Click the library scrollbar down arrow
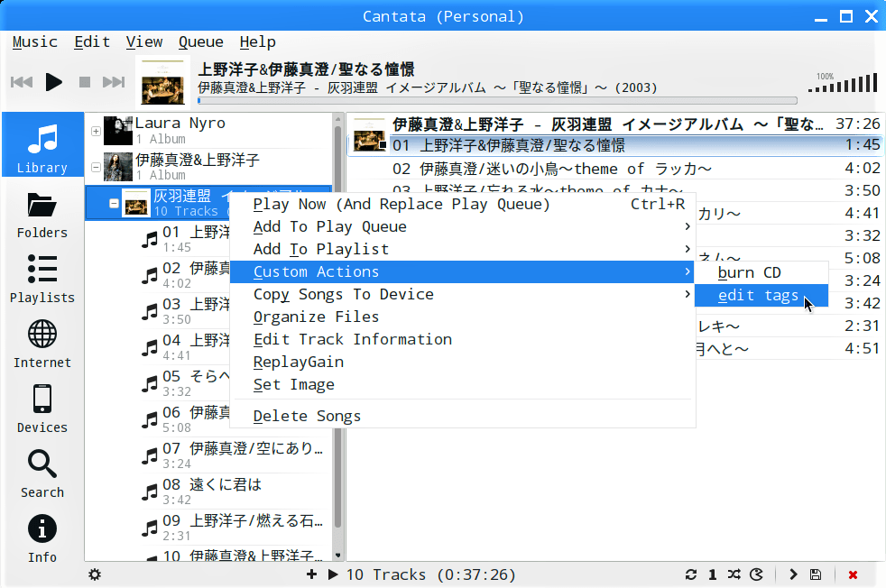886x588 pixels. click(338, 556)
